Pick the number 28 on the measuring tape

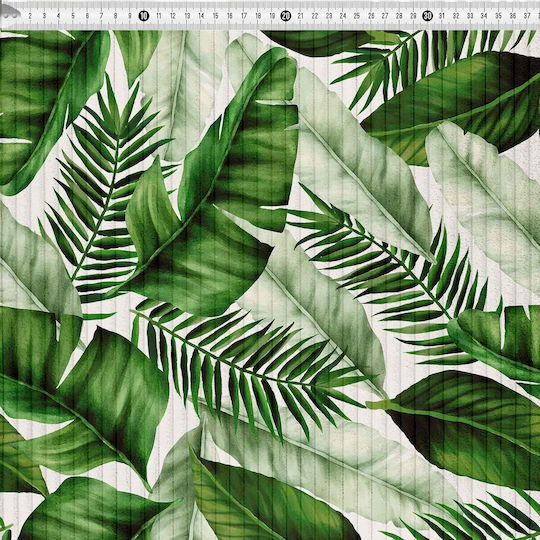click(399, 16)
